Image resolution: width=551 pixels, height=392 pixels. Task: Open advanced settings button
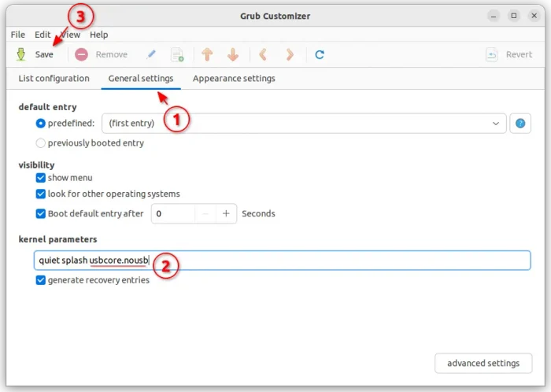click(483, 363)
